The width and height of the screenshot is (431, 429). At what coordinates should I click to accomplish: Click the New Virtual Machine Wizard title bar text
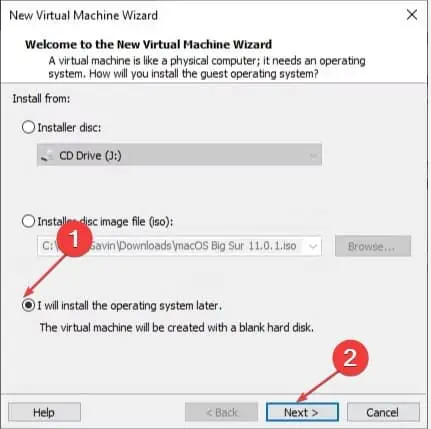83,15
